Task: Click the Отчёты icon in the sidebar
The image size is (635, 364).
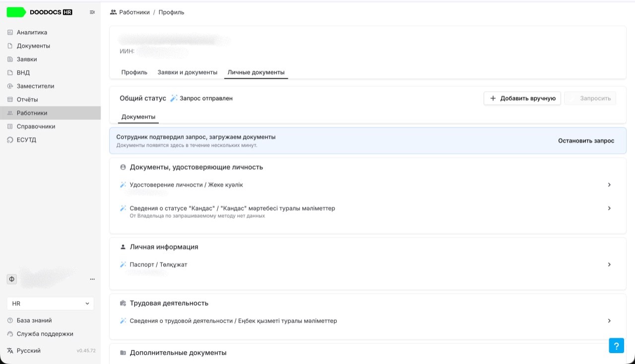Action: click(10, 99)
